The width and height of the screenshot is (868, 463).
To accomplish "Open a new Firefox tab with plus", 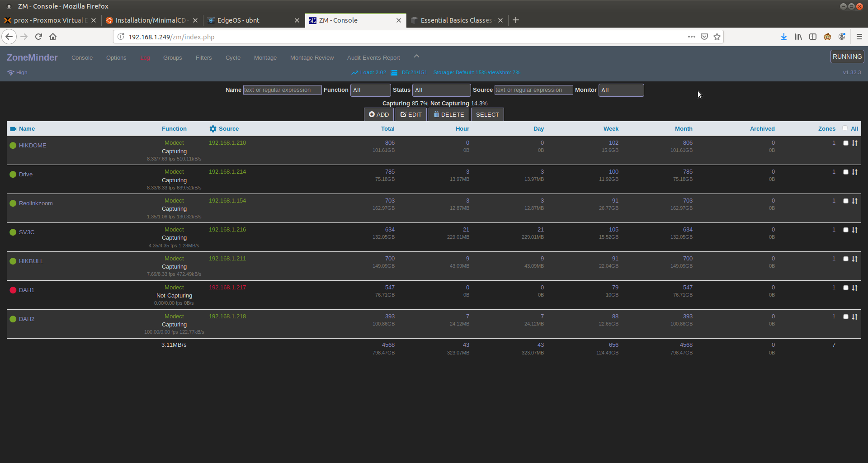I will coord(516,20).
